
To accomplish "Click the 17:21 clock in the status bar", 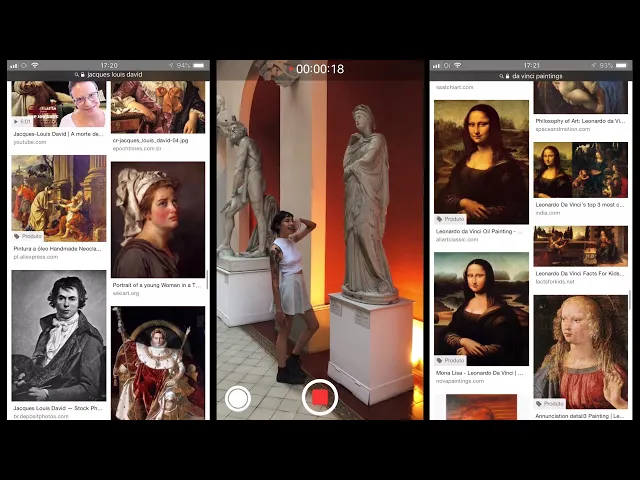I will click(x=531, y=65).
